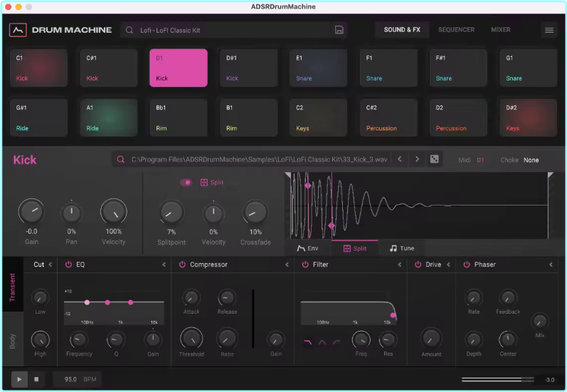Collapse the Phaser section arrow
The height and width of the screenshot is (392, 567).
point(551,265)
